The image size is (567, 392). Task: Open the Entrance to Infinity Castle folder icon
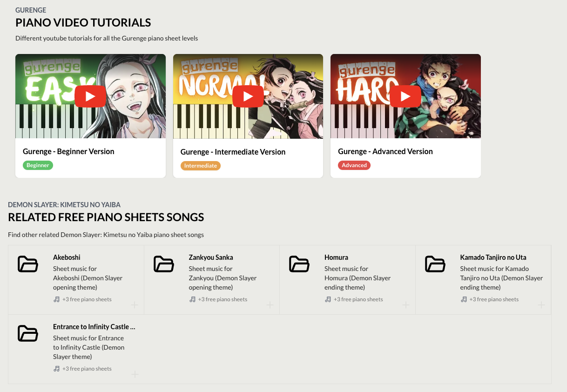(x=28, y=333)
